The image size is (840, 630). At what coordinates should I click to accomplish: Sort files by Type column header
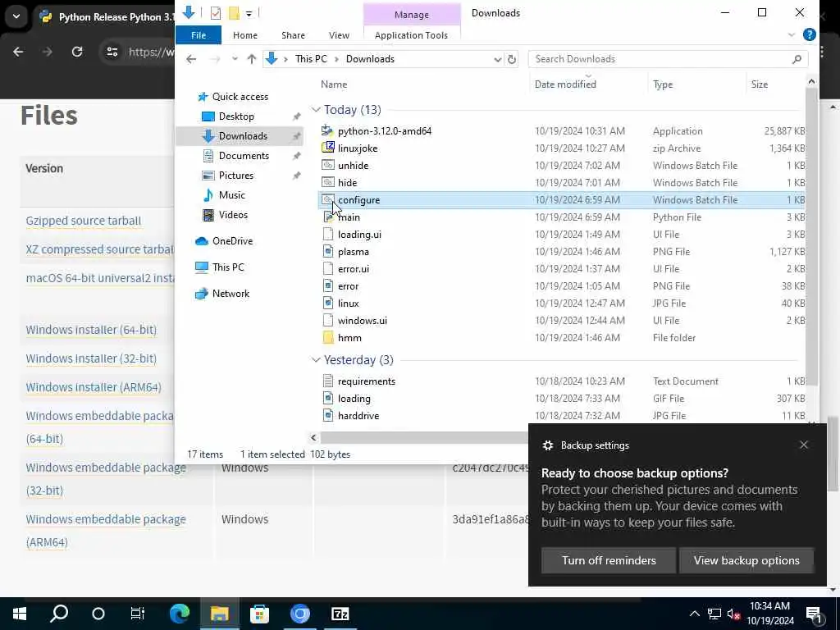[696, 84]
